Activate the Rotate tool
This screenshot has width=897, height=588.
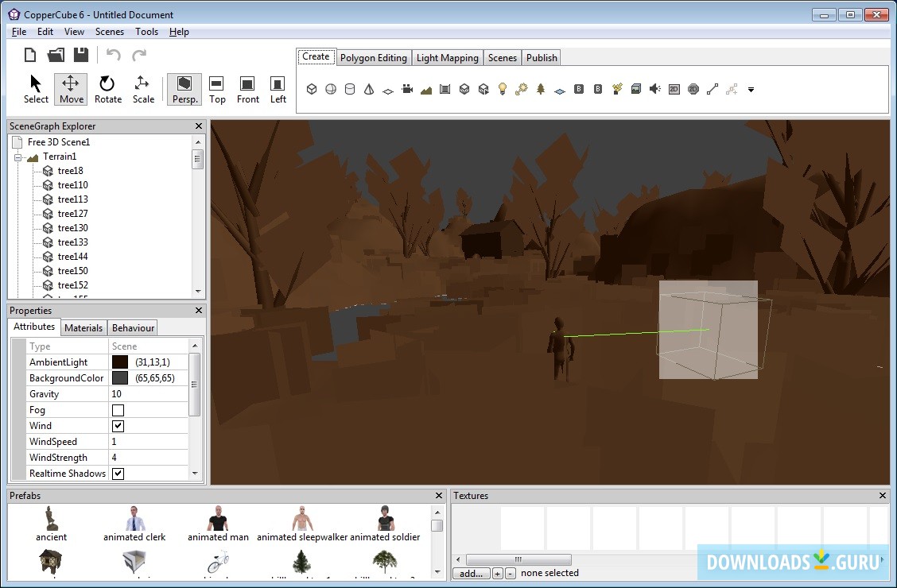point(107,89)
